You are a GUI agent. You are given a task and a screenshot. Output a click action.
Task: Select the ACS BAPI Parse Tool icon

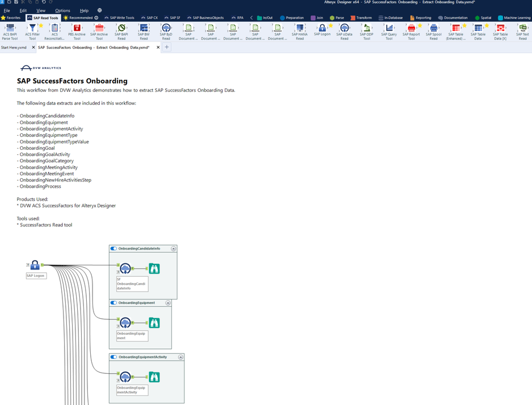tap(10, 28)
